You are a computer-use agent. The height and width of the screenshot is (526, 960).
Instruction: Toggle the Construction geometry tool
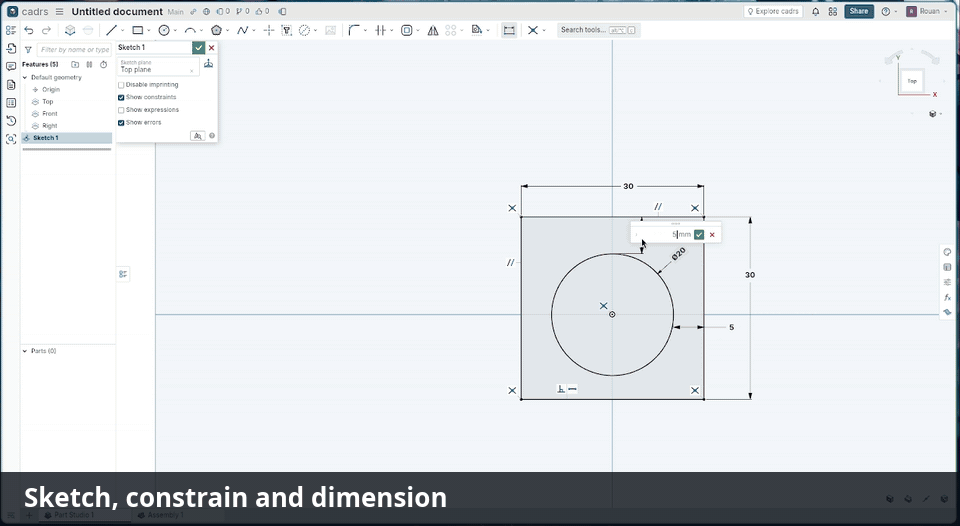click(304, 30)
